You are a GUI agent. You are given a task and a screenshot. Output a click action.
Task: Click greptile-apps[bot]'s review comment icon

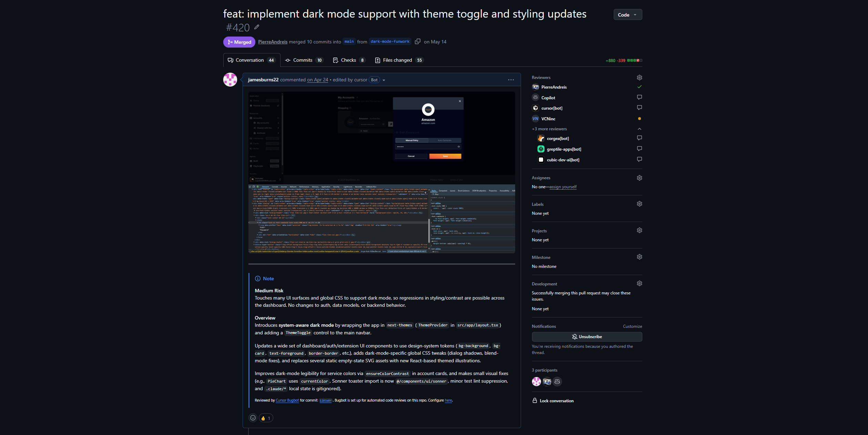640,149
